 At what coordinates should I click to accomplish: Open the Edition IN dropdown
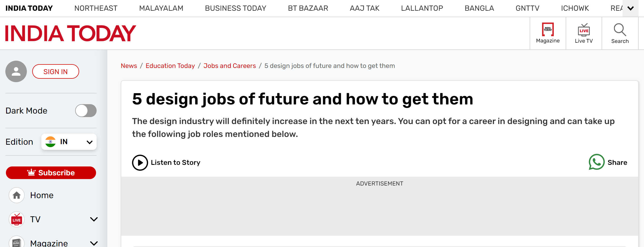[x=69, y=142]
